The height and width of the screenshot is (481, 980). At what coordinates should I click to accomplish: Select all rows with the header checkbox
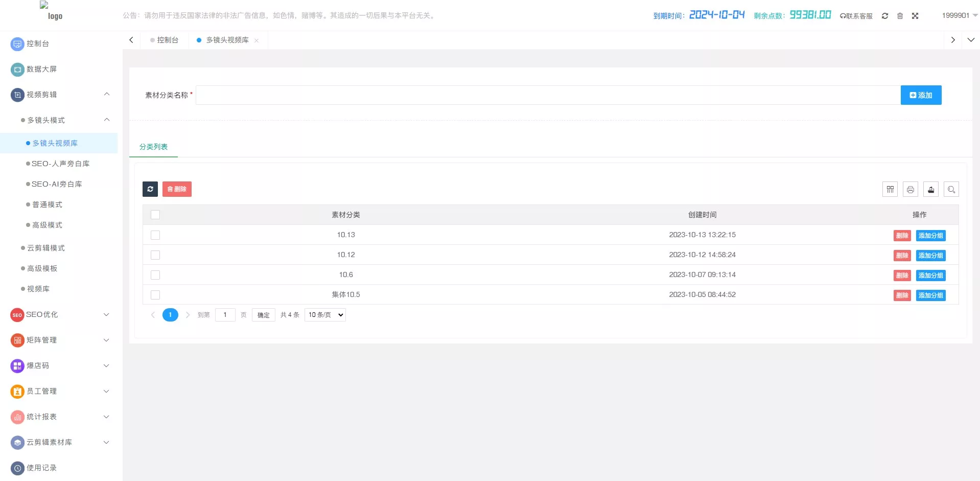(x=155, y=215)
